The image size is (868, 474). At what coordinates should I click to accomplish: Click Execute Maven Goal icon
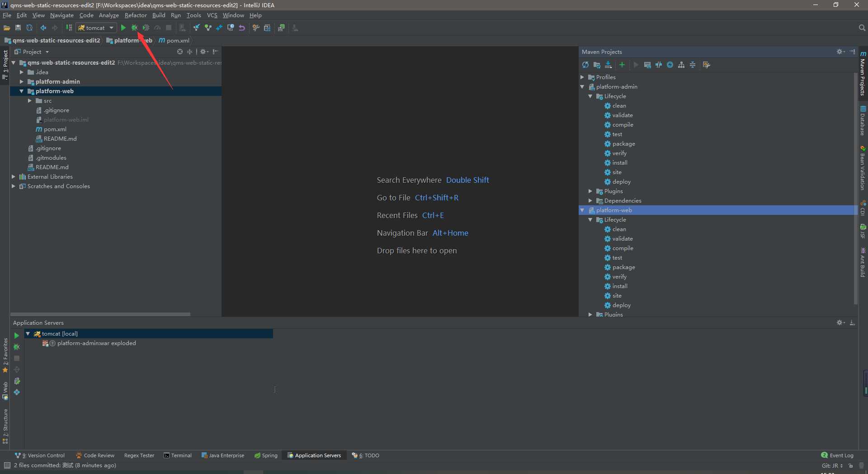coord(647,65)
